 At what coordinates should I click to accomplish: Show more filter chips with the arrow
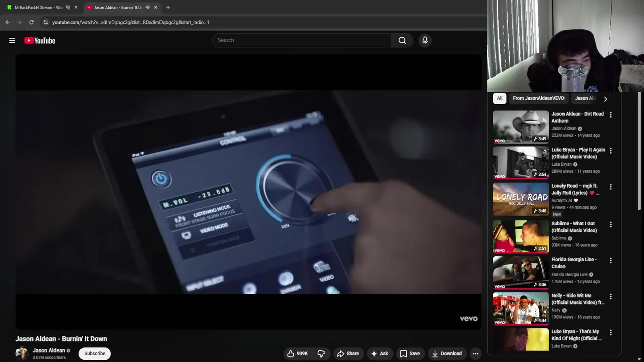(x=605, y=99)
